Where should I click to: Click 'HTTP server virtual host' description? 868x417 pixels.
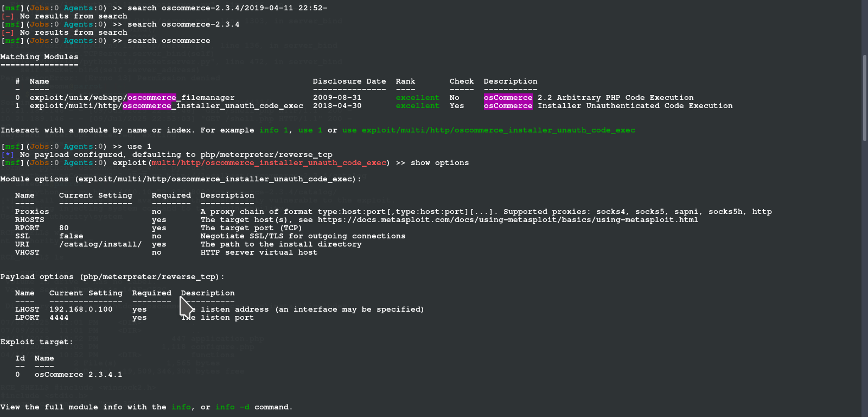point(259,252)
